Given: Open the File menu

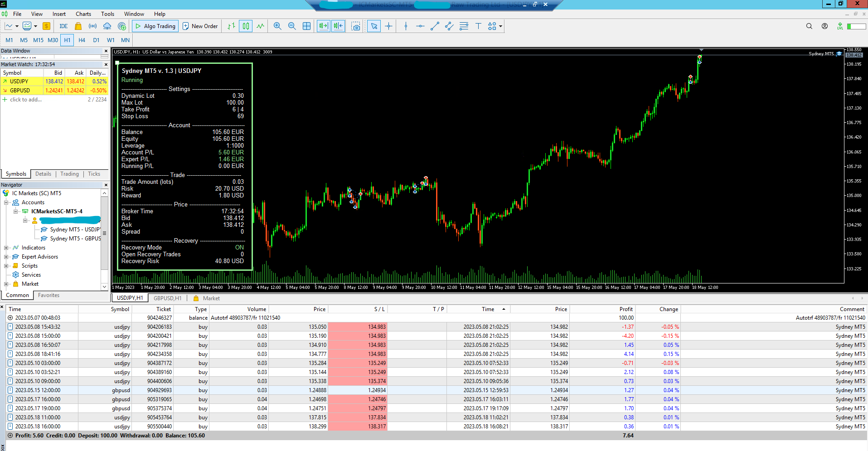Looking at the screenshot, I should coord(17,14).
